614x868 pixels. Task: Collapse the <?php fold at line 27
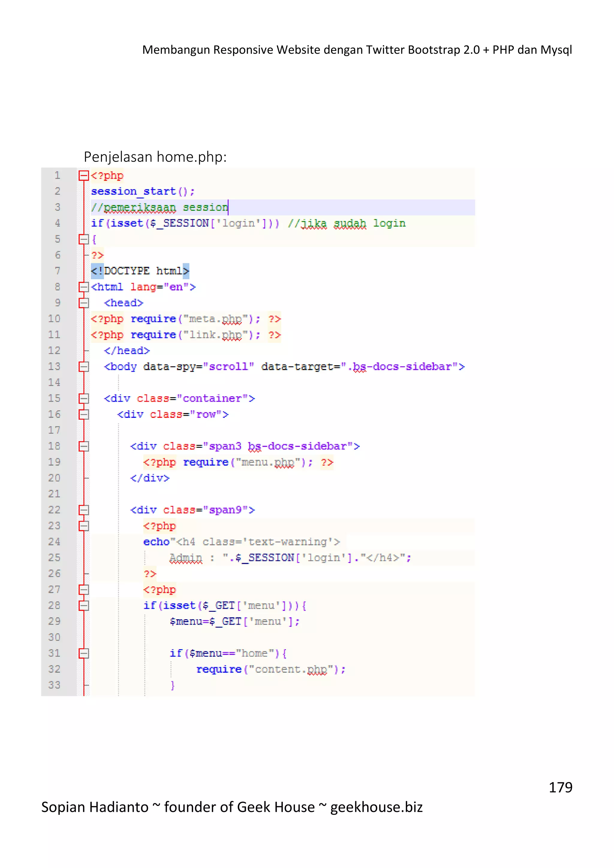point(84,589)
